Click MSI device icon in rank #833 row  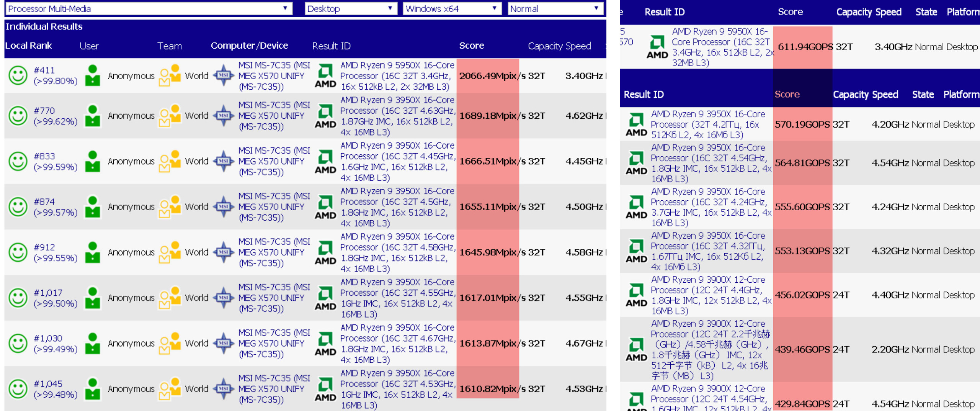point(223,161)
